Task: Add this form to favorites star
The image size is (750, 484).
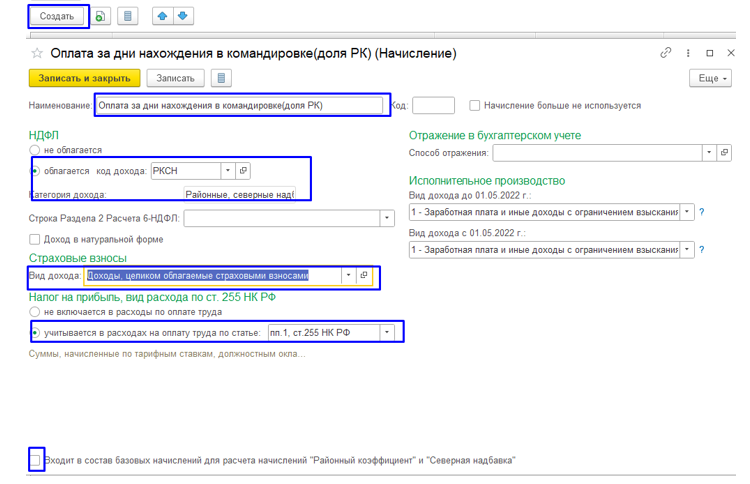Action: click(37, 53)
